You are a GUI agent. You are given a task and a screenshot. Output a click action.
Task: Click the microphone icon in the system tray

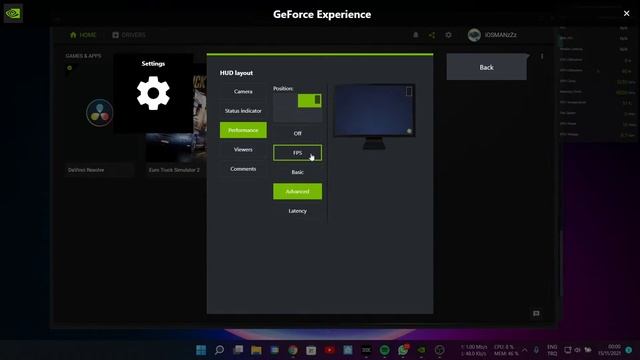click(x=536, y=350)
